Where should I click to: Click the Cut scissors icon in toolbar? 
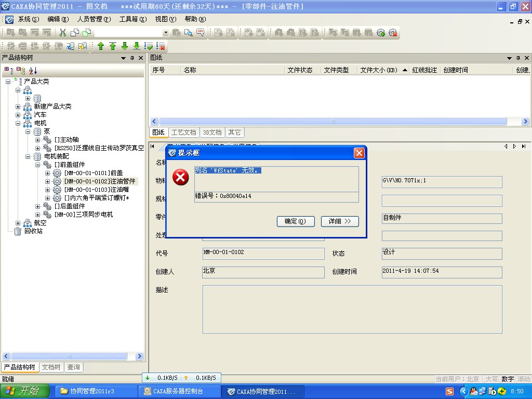pyautogui.click(x=62, y=33)
